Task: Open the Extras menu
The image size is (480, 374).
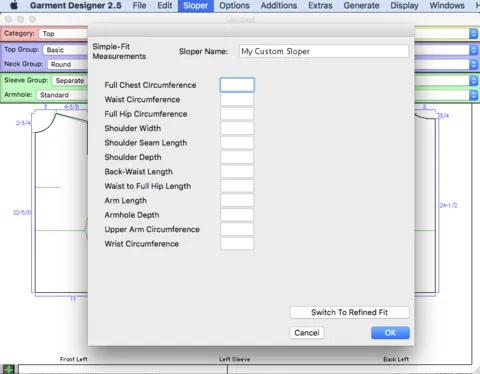Action: pyautogui.click(x=320, y=5)
